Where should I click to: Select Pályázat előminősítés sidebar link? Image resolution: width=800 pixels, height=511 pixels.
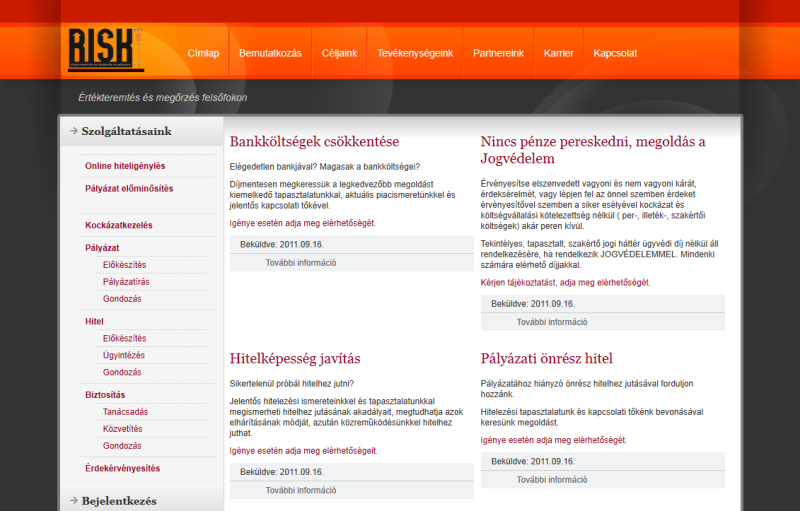click(129, 188)
